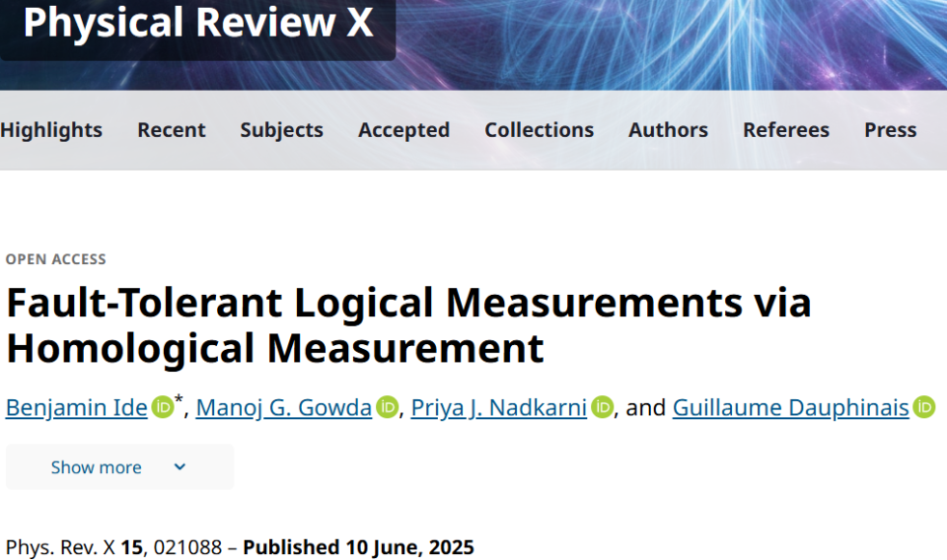Open the Recent articles menu item

pos(172,130)
